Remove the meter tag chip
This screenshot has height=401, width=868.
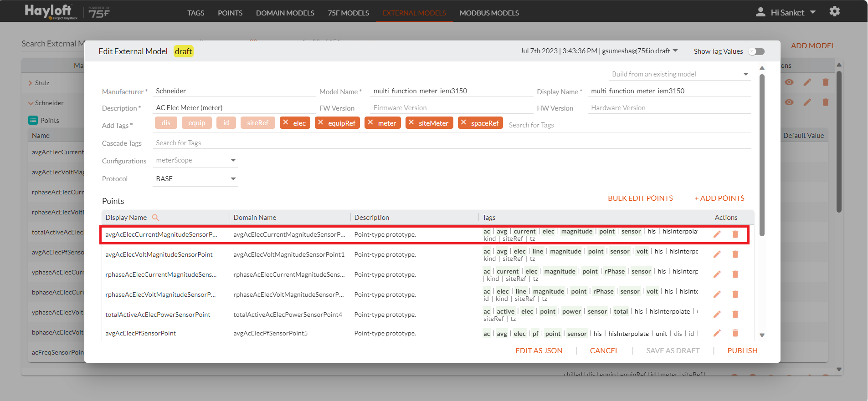(370, 122)
